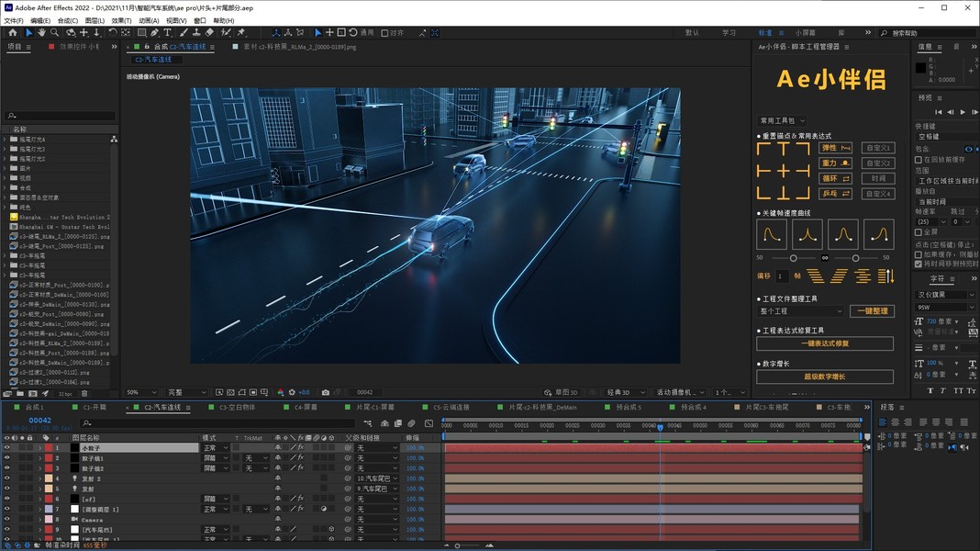Screen dimensions: 980x551
Task: Click the Home icon in toolbar
Action: click(13, 33)
